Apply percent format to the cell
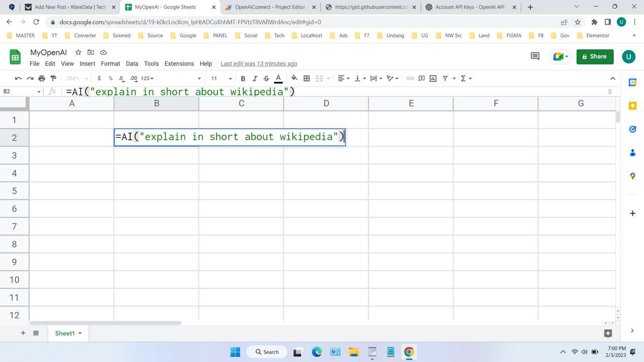644x362 pixels. click(110, 78)
